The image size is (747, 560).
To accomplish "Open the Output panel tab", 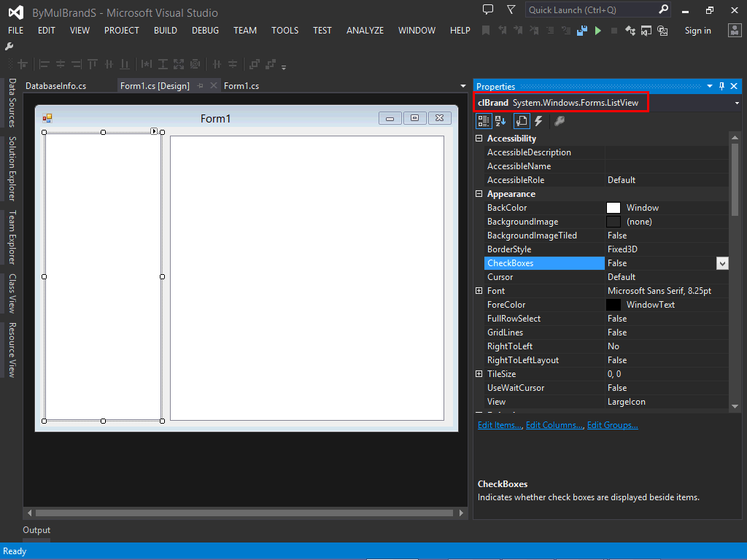I will 36,530.
